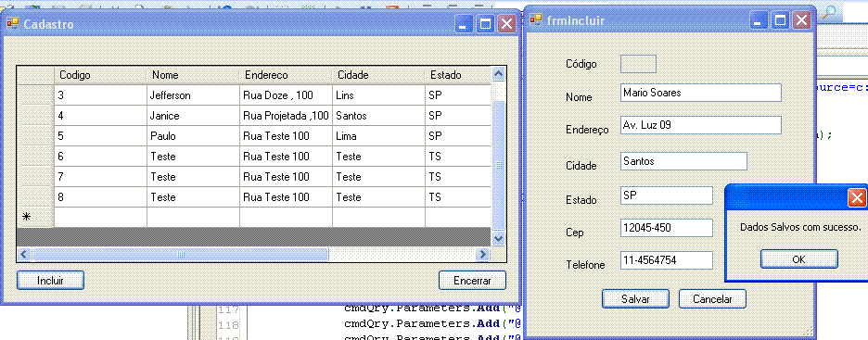Viewport: 868px width, 340px height.
Task: Click the Cep field '12045-450'
Action: pos(667,228)
